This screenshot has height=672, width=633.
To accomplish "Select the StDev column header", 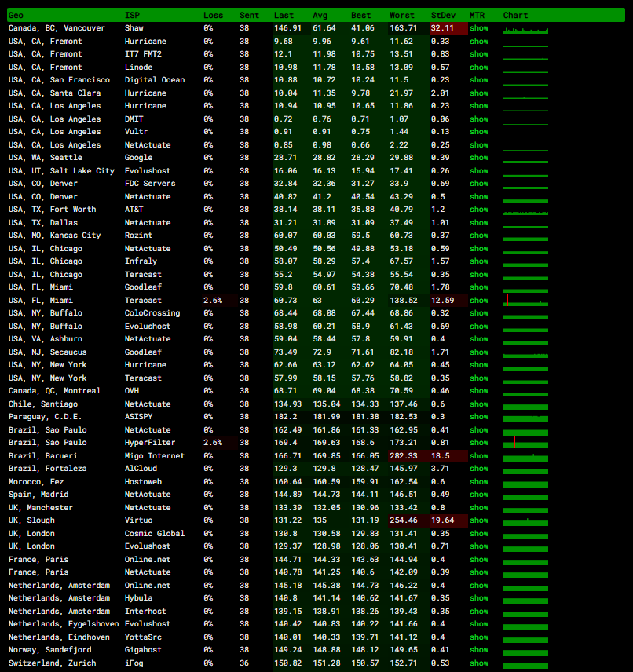I will [x=442, y=15].
